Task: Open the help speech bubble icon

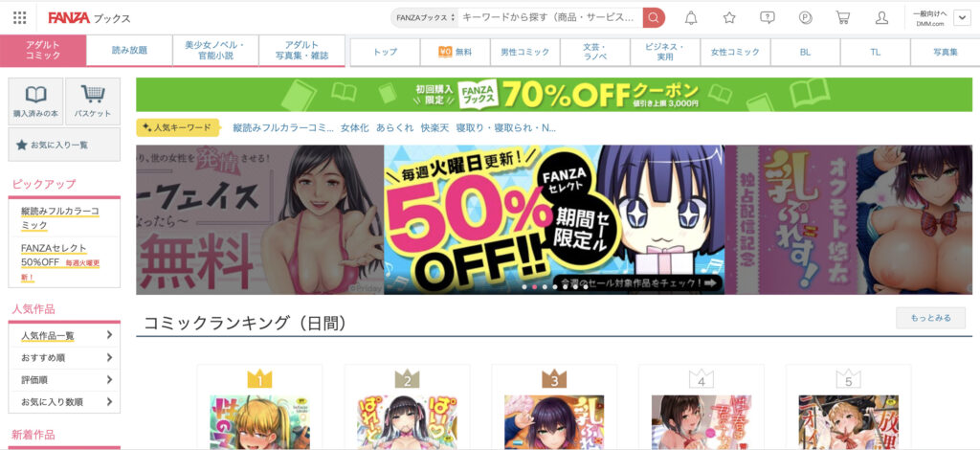Action: (x=768, y=17)
